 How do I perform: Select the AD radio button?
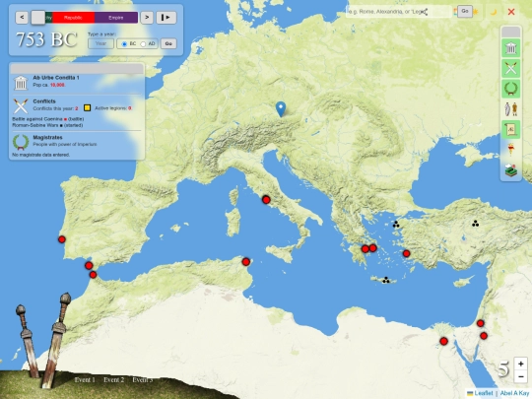[143, 44]
